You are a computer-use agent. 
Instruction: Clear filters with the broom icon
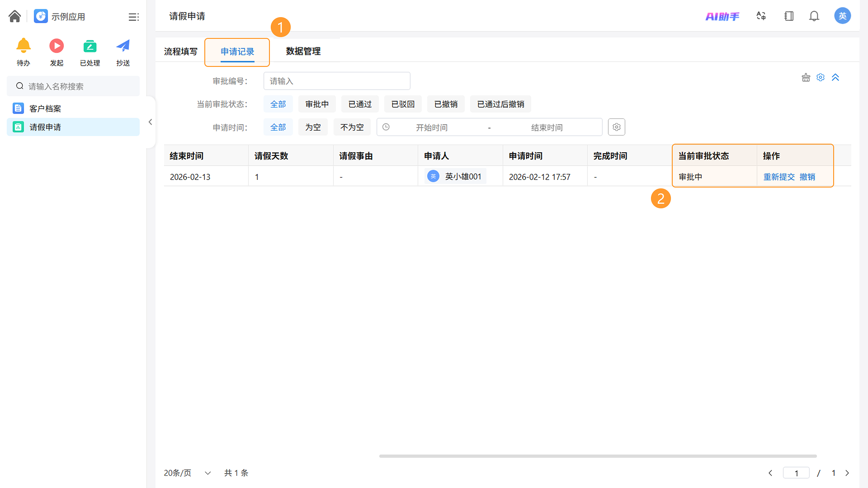coord(806,78)
